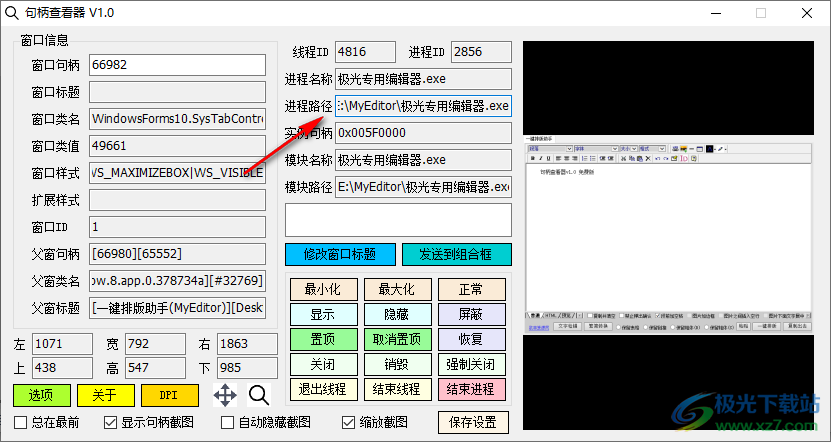Click the 销毁 button
The width and height of the screenshot is (831, 442).
pos(397,364)
